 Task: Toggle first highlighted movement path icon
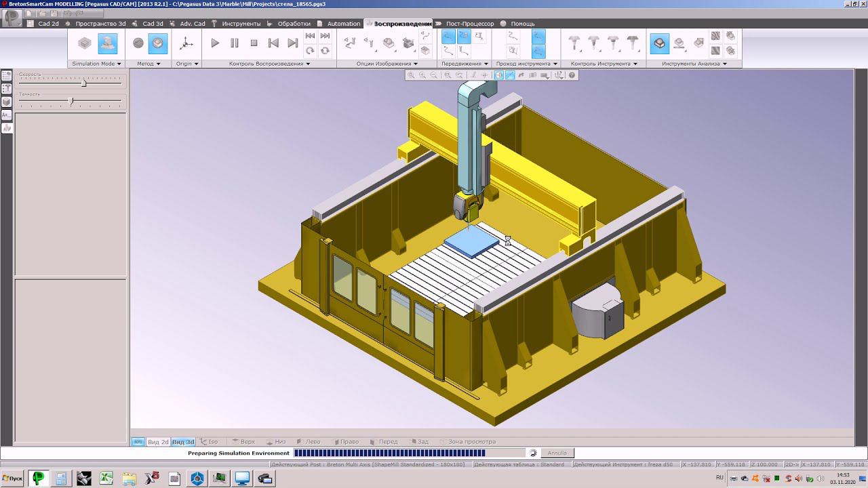[448, 36]
